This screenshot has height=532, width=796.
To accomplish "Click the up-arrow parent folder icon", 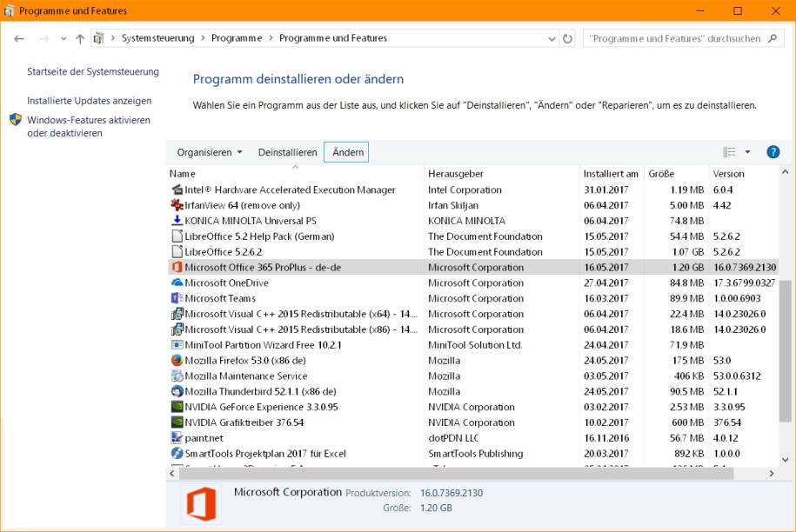I will pos(80,38).
